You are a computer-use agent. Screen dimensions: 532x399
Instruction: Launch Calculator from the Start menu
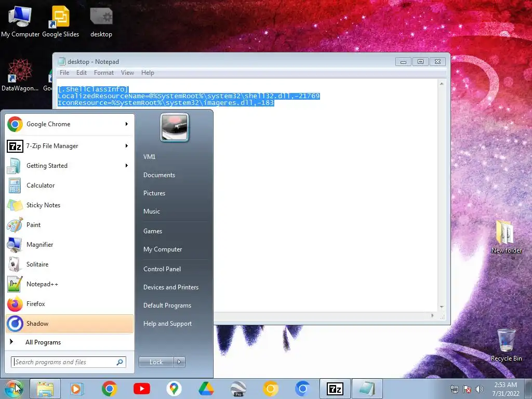70,185
